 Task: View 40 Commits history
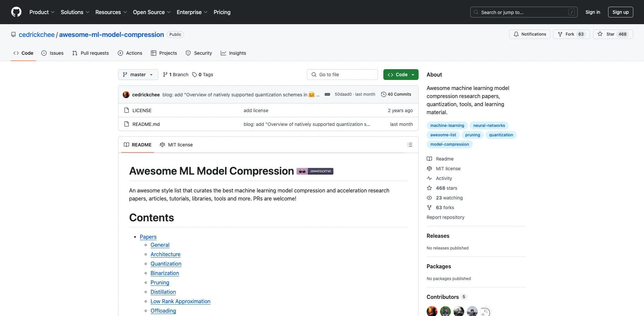click(396, 94)
